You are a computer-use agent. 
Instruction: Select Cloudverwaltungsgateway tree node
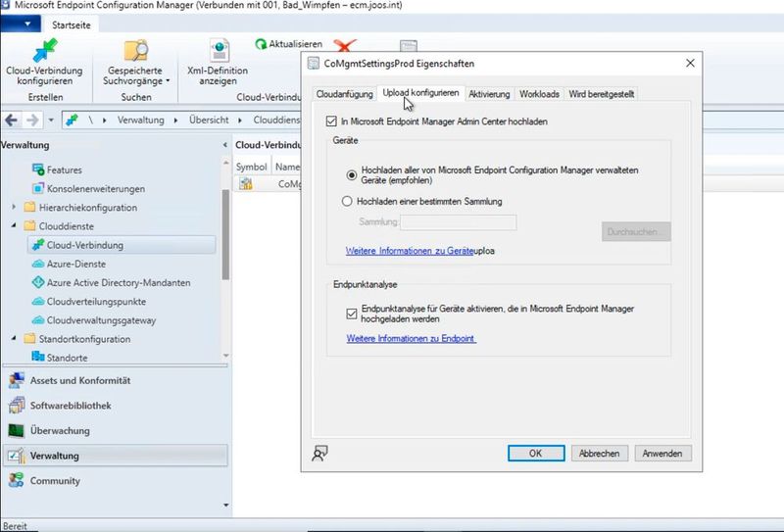(94, 320)
